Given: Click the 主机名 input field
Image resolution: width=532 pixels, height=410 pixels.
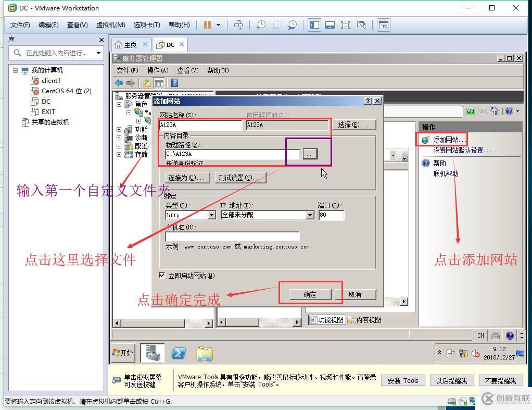Looking at the screenshot, I should pyautogui.click(x=232, y=237).
